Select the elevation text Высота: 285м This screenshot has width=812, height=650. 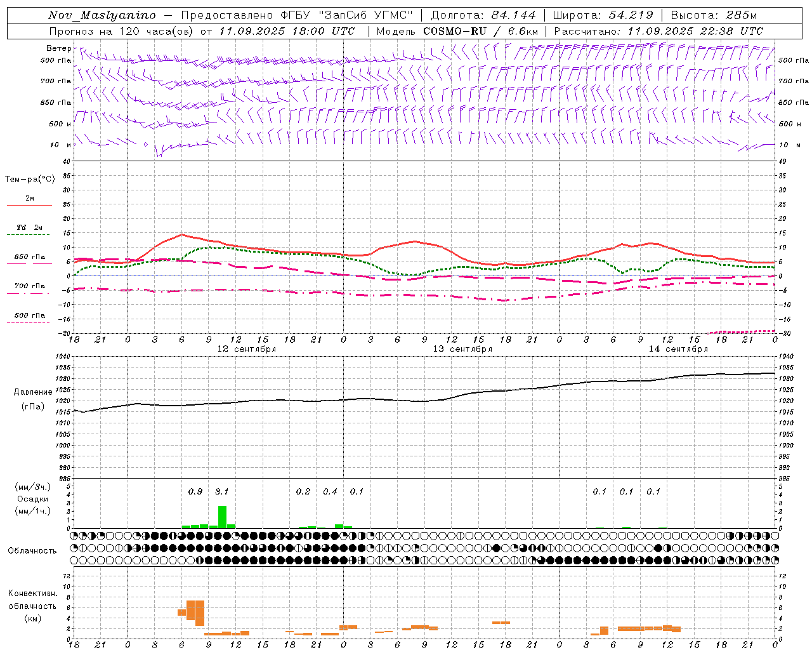click(714, 15)
